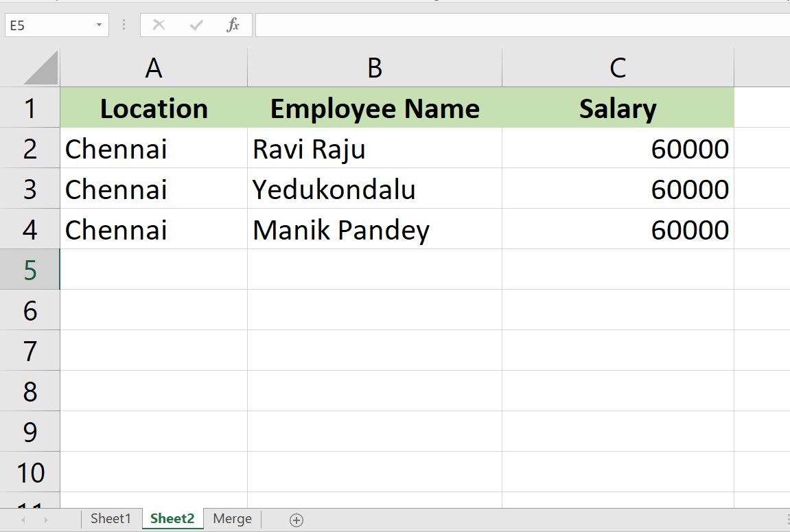Viewport: 790px width, 532px height.
Task: Select column B header
Action: pos(375,67)
